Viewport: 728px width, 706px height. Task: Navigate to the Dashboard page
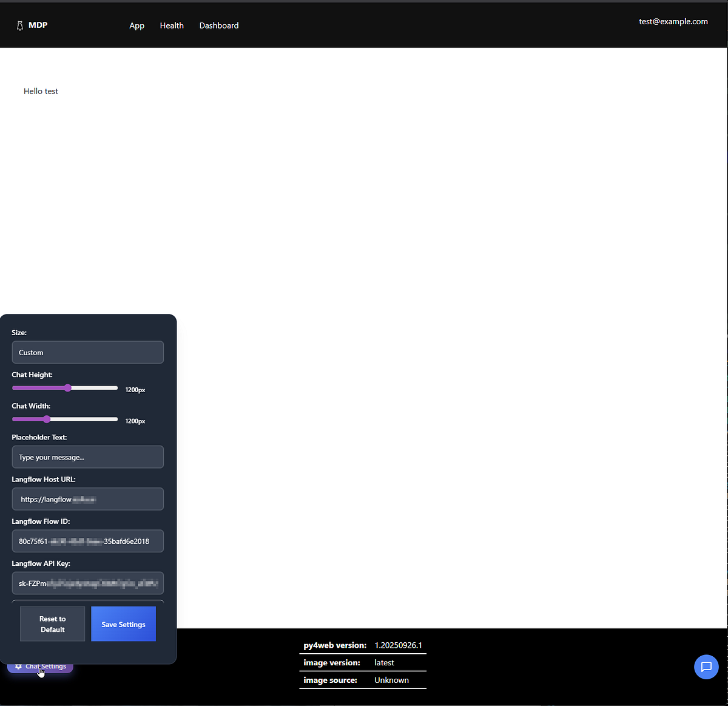point(219,25)
